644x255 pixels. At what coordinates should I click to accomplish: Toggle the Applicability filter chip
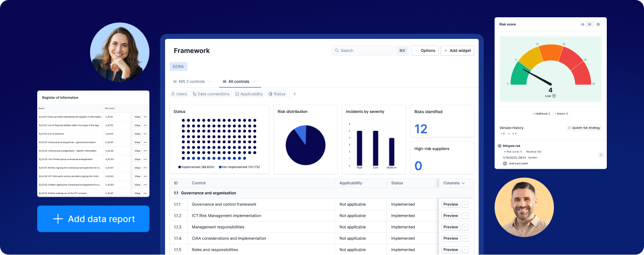point(249,94)
